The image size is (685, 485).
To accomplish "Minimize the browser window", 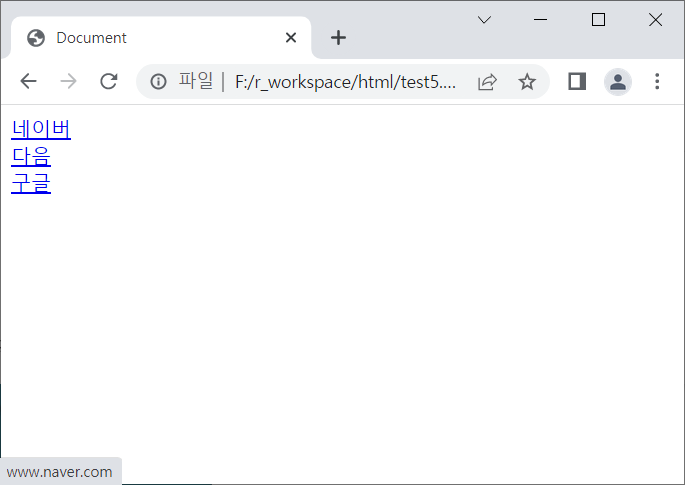I will pyautogui.click(x=540, y=20).
